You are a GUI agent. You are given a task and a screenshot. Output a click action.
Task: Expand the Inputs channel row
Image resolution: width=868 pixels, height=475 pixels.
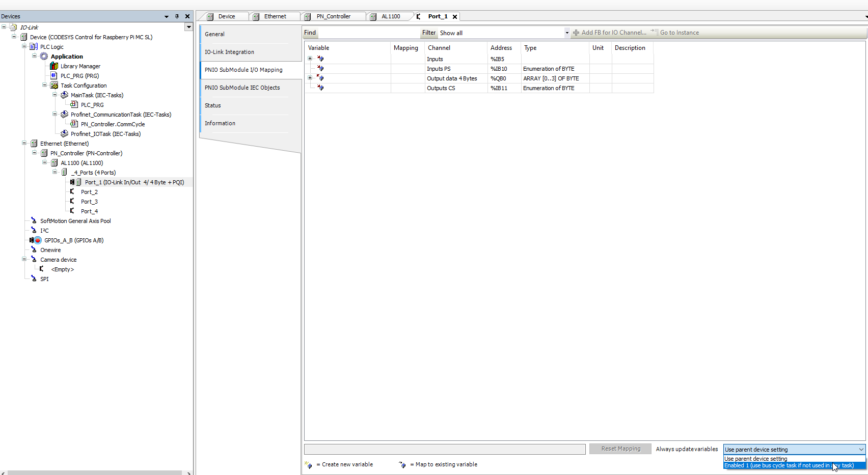310,59
